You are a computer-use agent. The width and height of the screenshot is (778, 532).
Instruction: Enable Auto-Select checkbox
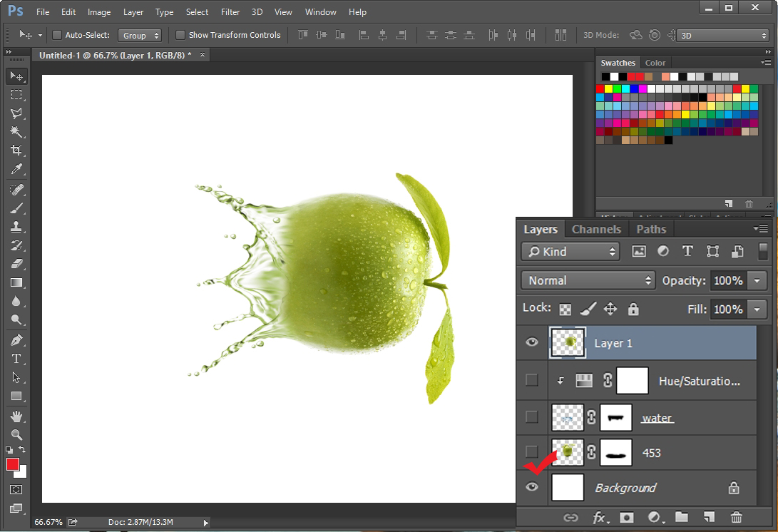57,35
